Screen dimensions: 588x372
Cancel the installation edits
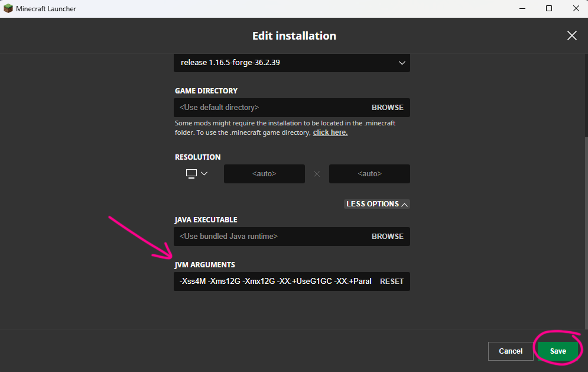pyautogui.click(x=511, y=351)
